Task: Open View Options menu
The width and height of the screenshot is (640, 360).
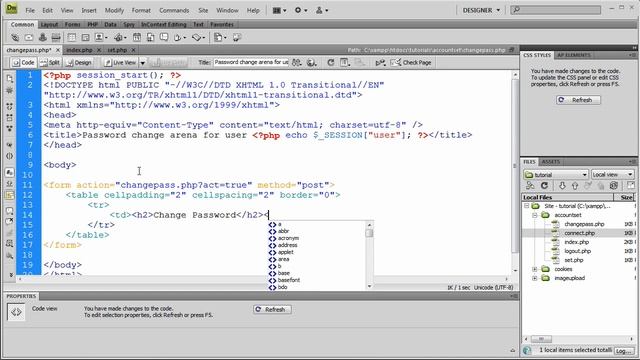Action: point(345,62)
